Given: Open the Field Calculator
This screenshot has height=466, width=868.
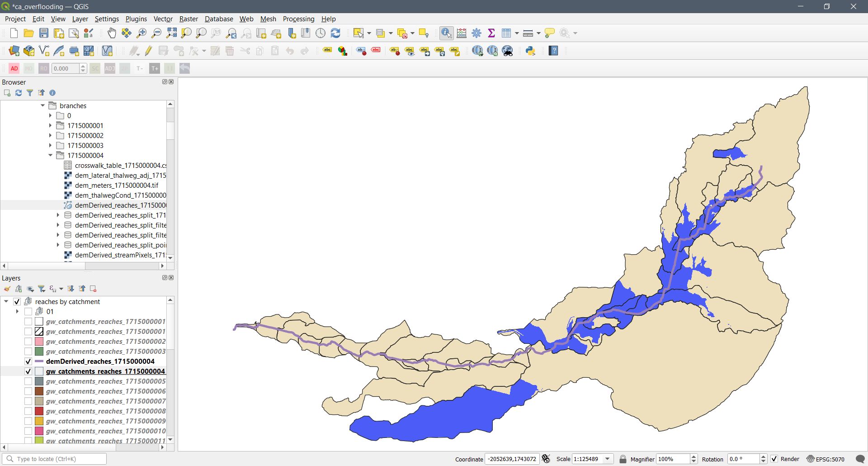Looking at the screenshot, I should coord(462,33).
